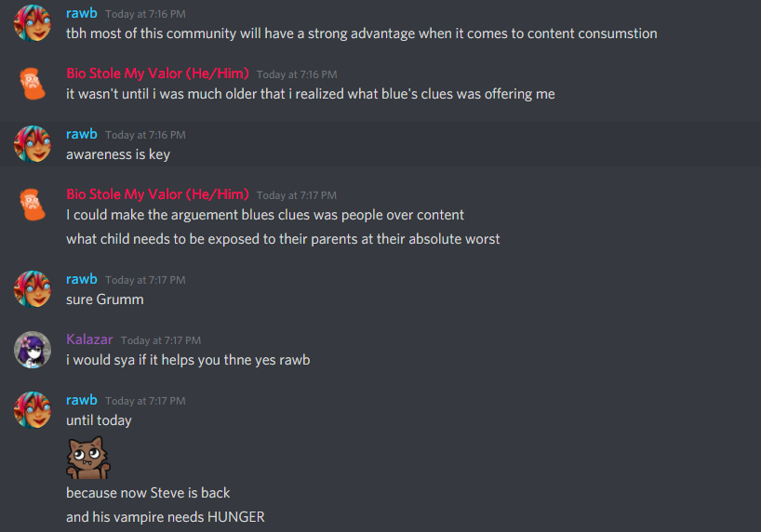Click rawb username above 'awareness is key'
This screenshot has height=532, width=761.
point(82,134)
